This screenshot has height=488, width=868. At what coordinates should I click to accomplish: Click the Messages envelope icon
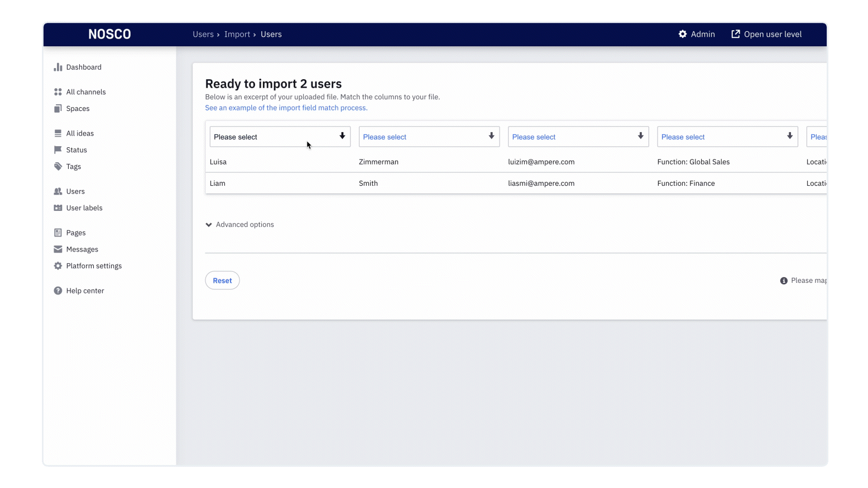tap(58, 249)
